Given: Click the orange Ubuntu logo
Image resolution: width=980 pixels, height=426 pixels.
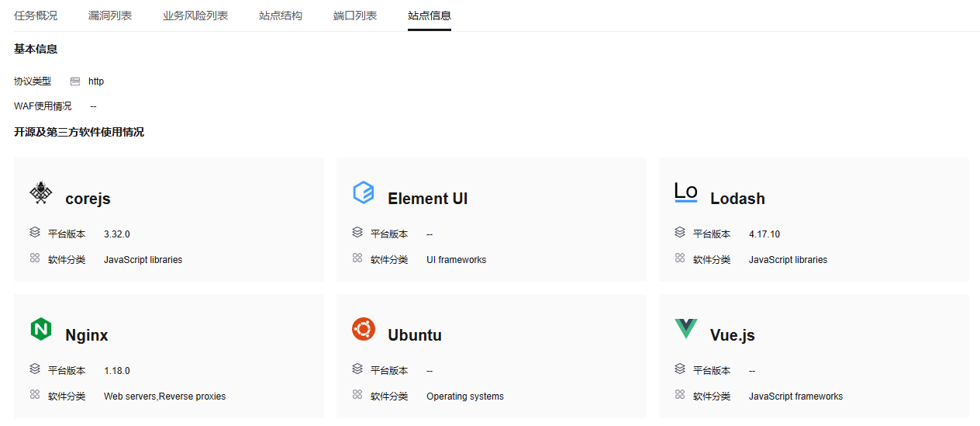Looking at the screenshot, I should point(364,329).
